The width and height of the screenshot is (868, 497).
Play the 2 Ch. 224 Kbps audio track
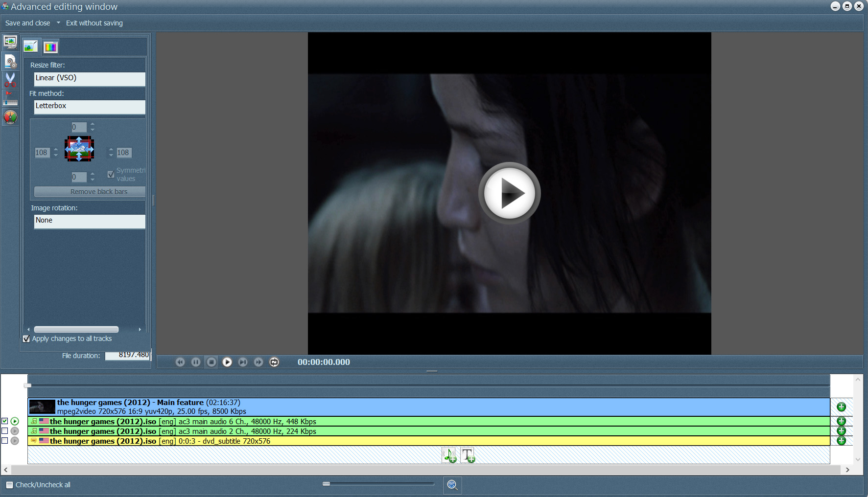click(15, 431)
